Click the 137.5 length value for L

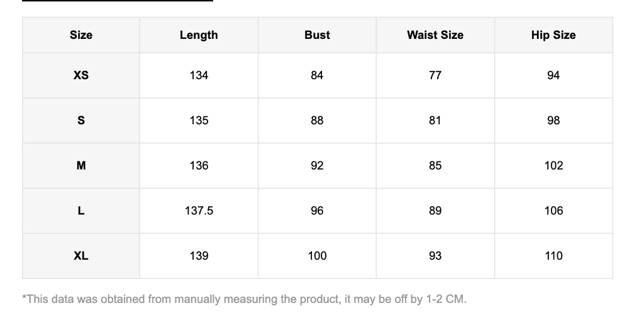[x=199, y=211]
